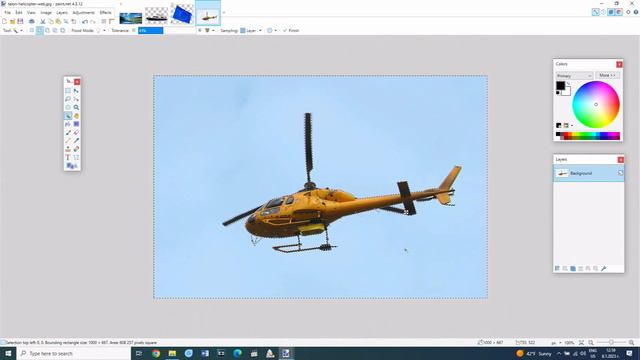Toggle the Tools window button top-right
This screenshot has width=640, height=360.
click(596, 12)
